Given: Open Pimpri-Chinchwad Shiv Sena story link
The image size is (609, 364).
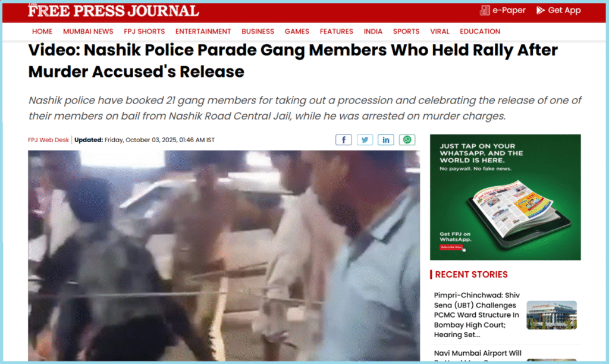Looking at the screenshot, I should [x=477, y=315].
